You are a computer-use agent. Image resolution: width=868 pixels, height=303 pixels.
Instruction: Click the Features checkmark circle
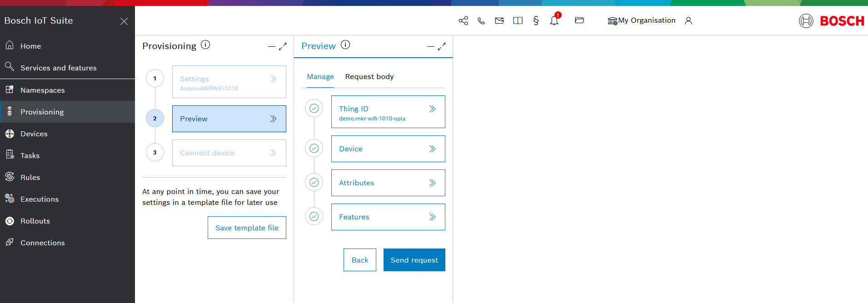[314, 216]
